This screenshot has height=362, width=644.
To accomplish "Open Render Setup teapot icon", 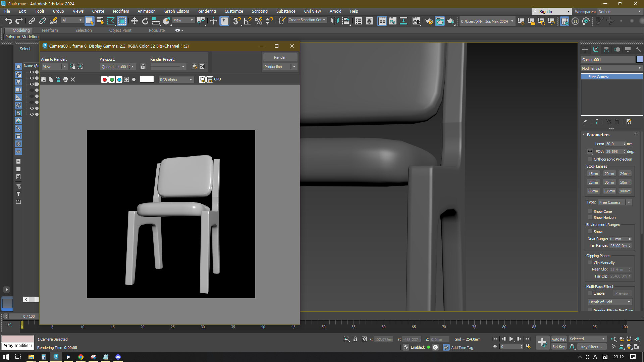I will (x=429, y=21).
